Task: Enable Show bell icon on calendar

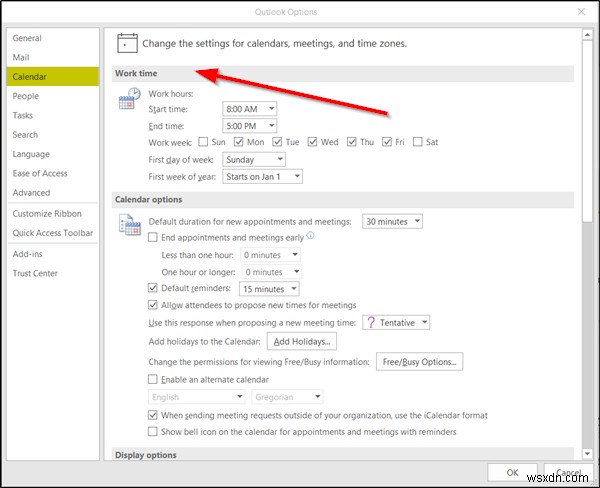Action: (x=153, y=432)
